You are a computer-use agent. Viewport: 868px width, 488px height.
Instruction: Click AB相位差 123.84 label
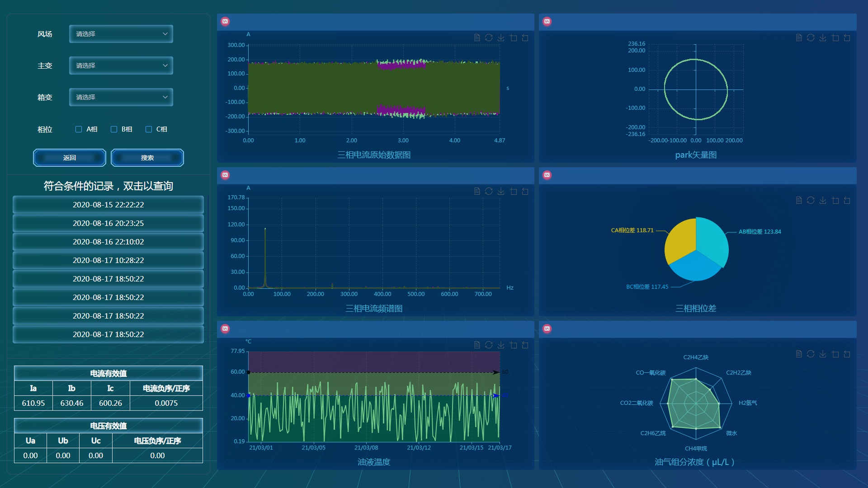pyautogui.click(x=760, y=232)
